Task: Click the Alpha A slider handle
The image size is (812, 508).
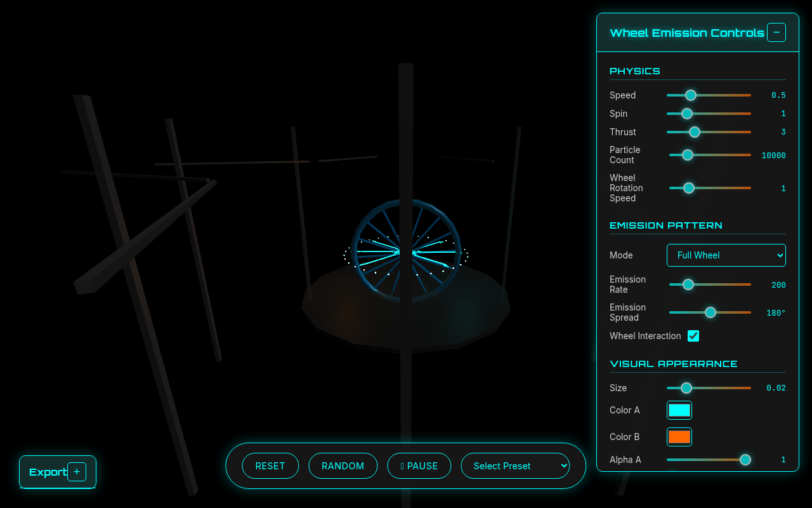Action: click(x=745, y=459)
